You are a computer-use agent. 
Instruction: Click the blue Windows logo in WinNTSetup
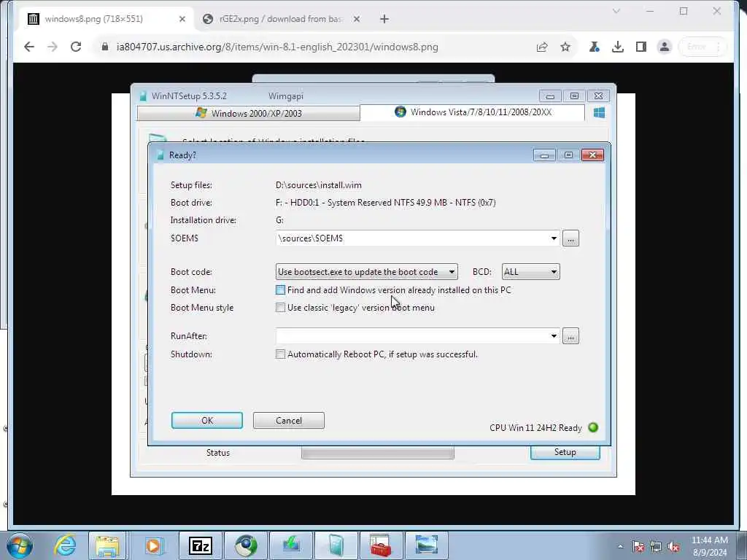(599, 112)
